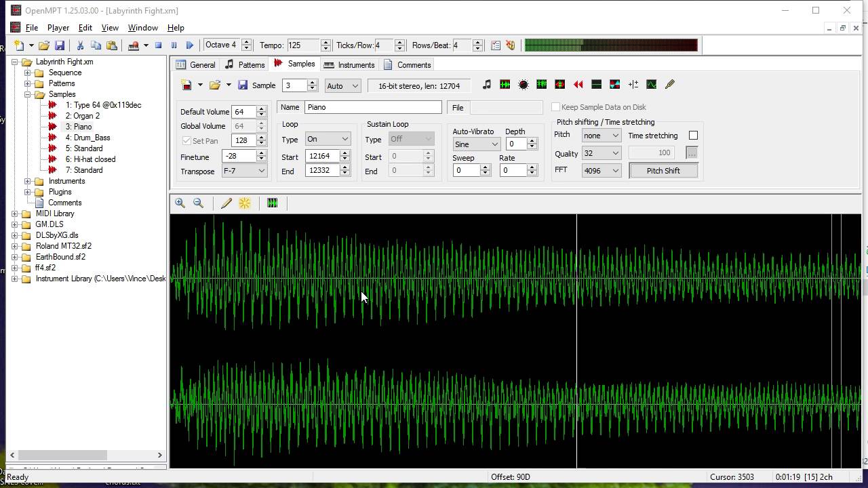The width and height of the screenshot is (868, 488).
Task: Click the red-and-green arrows sample tool icon
Action: click(x=559, y=85)
